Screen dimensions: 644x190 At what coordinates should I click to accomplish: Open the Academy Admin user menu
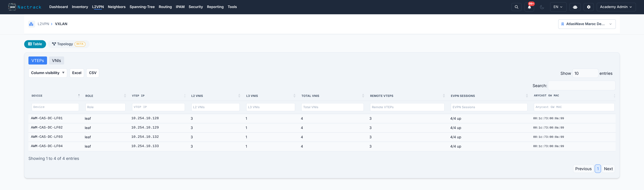coord(616,7)
